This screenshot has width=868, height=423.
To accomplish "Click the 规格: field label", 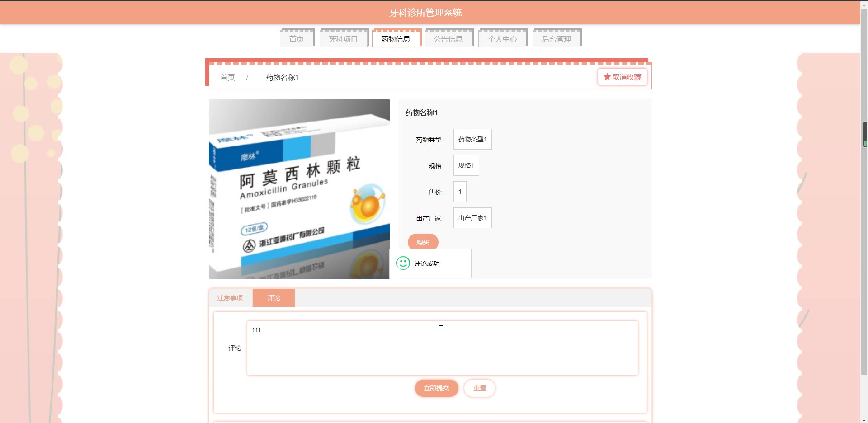I will click(x=436, y=166).
